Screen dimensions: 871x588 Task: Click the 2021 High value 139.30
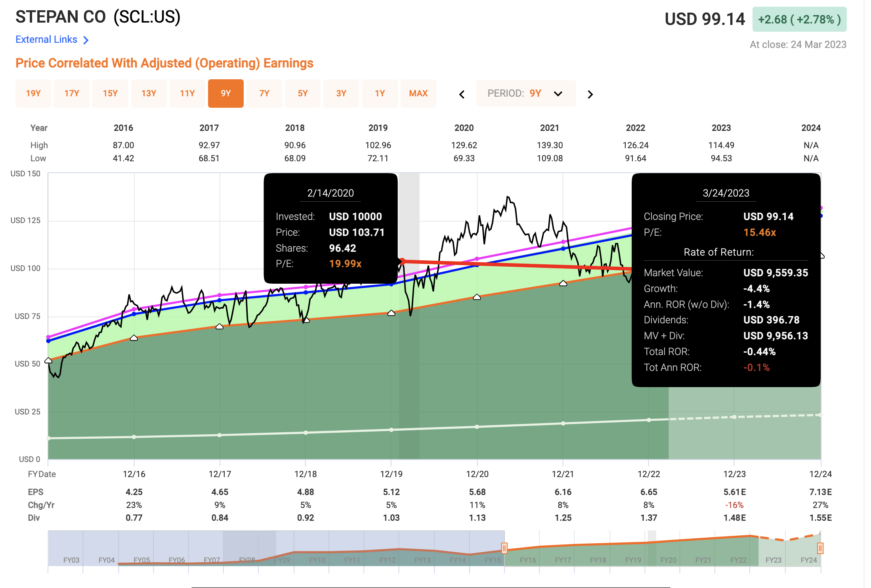[x=550, y=145]
